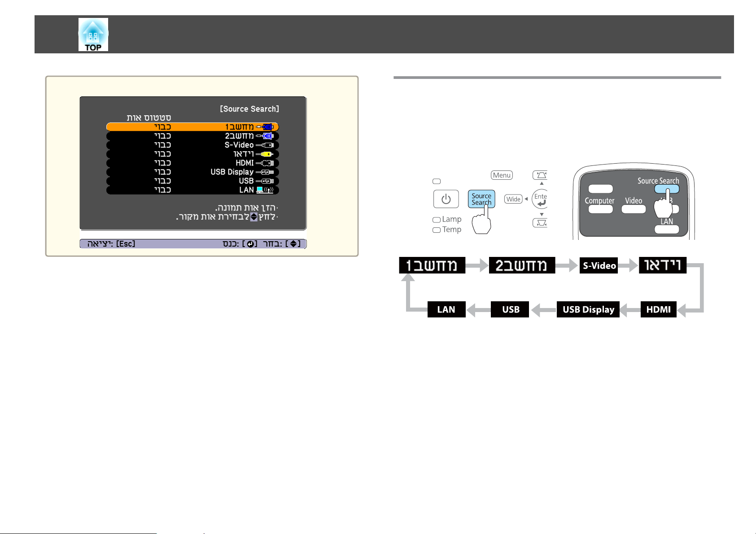Click the HDMI connector icon
The image size is (756, 534).
pos(265,163)
